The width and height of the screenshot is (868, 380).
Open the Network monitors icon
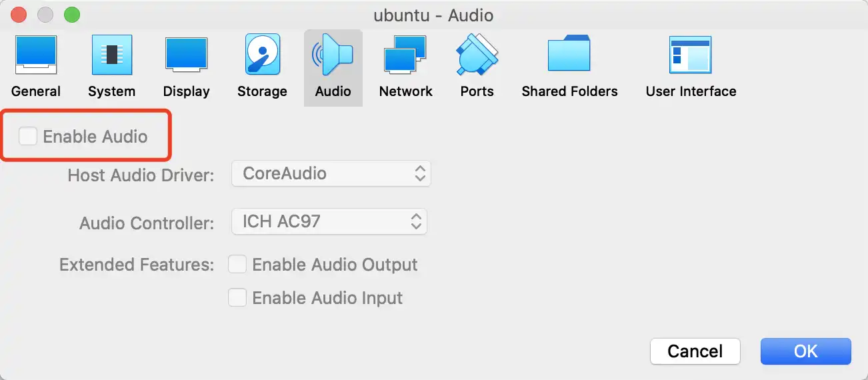(x=405, y=55)
